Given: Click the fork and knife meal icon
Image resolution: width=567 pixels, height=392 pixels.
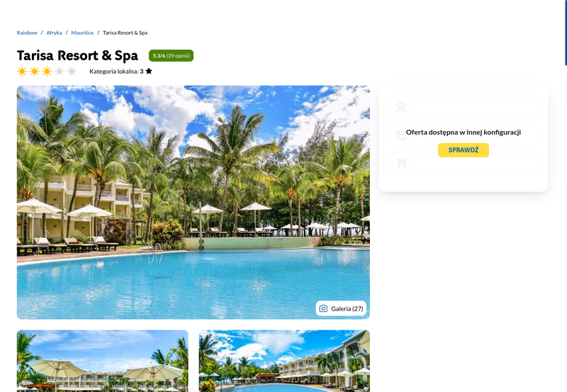Looking at the screenshot, I should pos(401,164).
